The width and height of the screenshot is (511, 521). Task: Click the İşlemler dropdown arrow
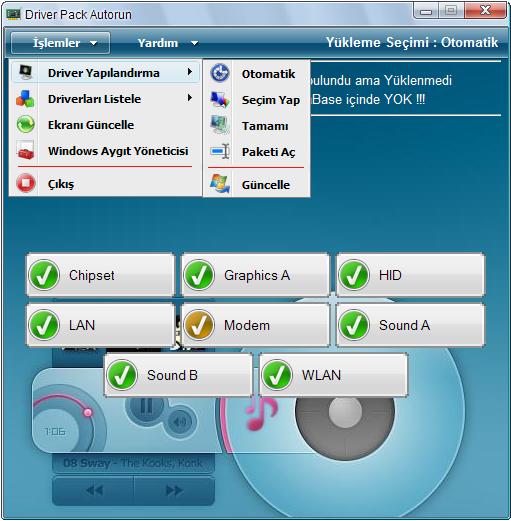point(94,43)
